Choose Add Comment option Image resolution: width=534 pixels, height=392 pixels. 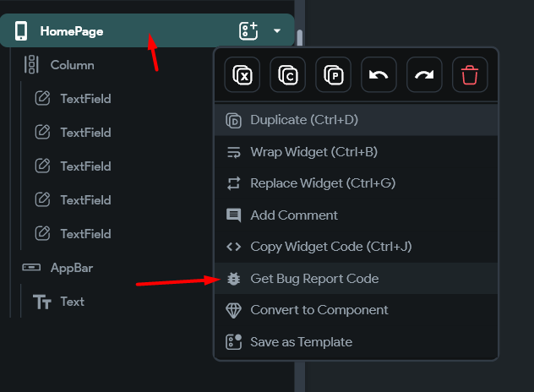pos(356,215)
